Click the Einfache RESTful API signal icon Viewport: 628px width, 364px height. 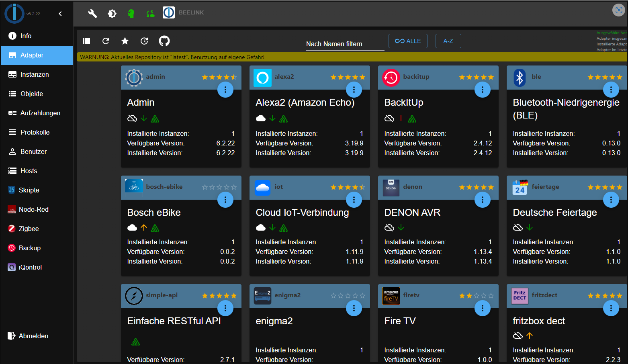136,342
